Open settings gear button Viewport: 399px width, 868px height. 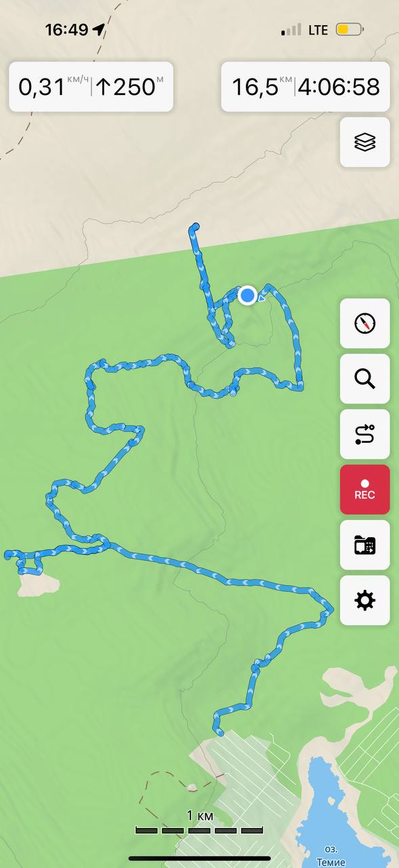364,600
